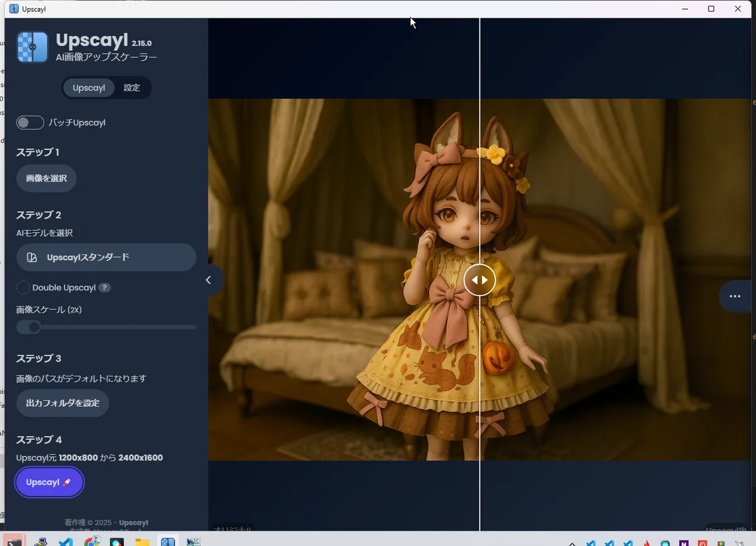Click the Double Upscayl help question mark
This screenshot has width=756, height=546.
point(105,288)
